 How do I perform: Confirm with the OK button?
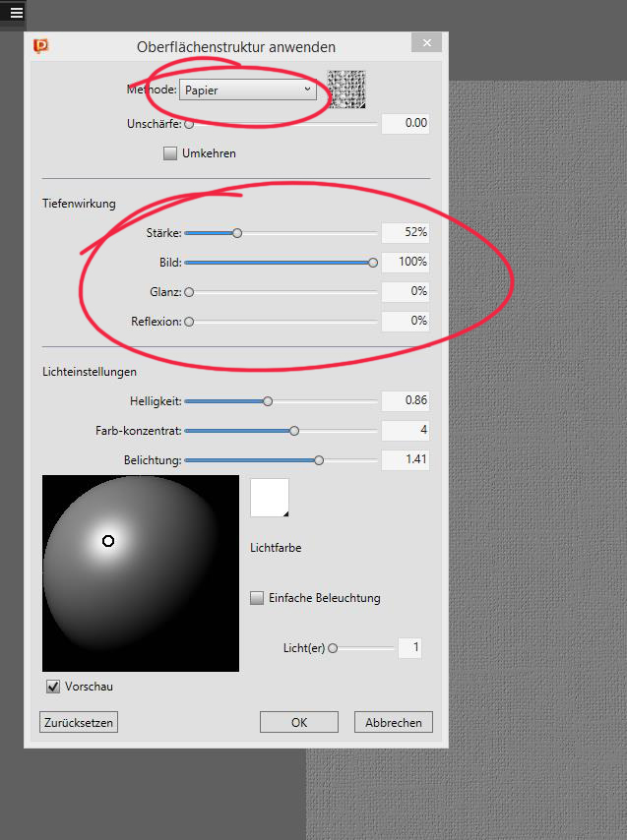(x=299, y=722)
